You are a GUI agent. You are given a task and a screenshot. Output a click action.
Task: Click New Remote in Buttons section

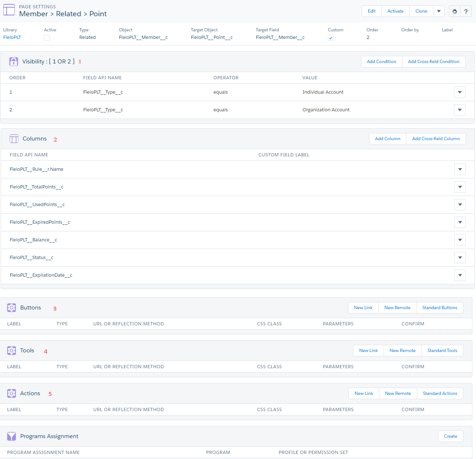[397, 308]
